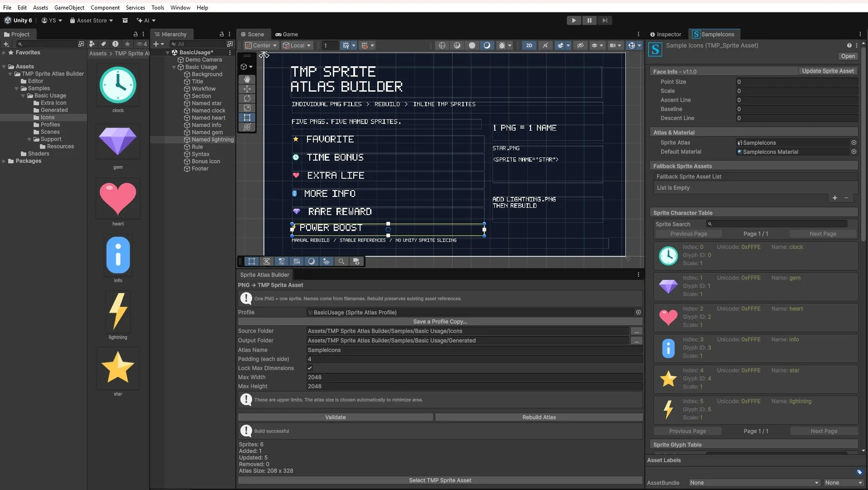Switch to the Game tab

[286, 34]
